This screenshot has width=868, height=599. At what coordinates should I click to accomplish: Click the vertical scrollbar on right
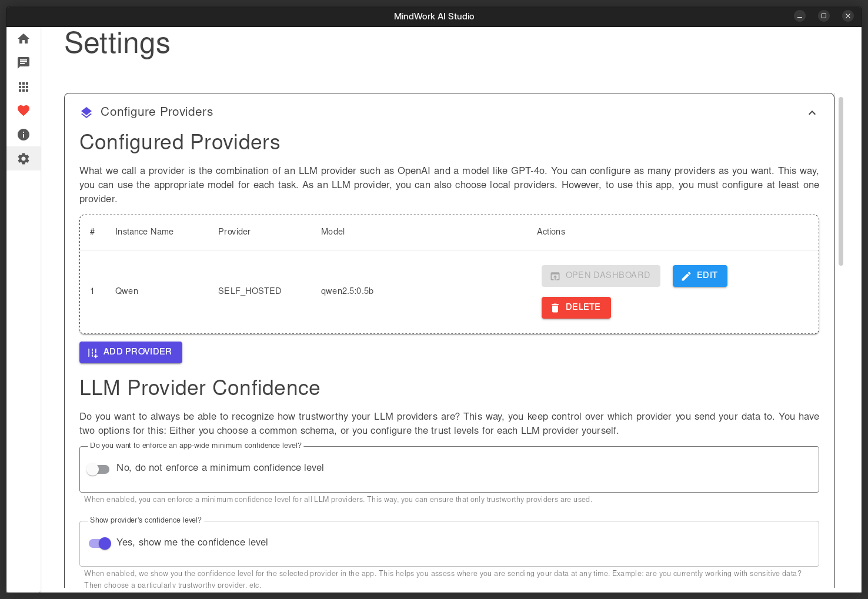click(840, 182)
